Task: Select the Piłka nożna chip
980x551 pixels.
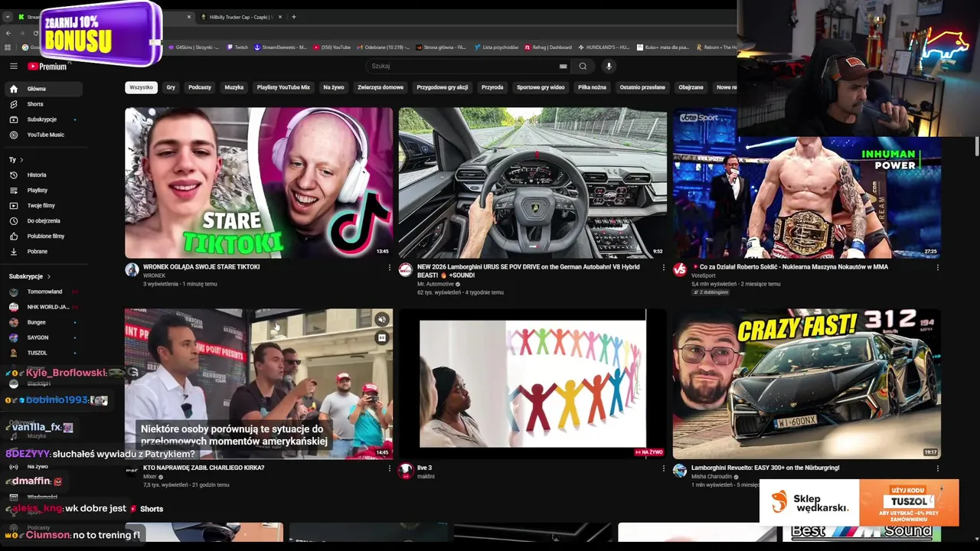Action: [592, 87]
